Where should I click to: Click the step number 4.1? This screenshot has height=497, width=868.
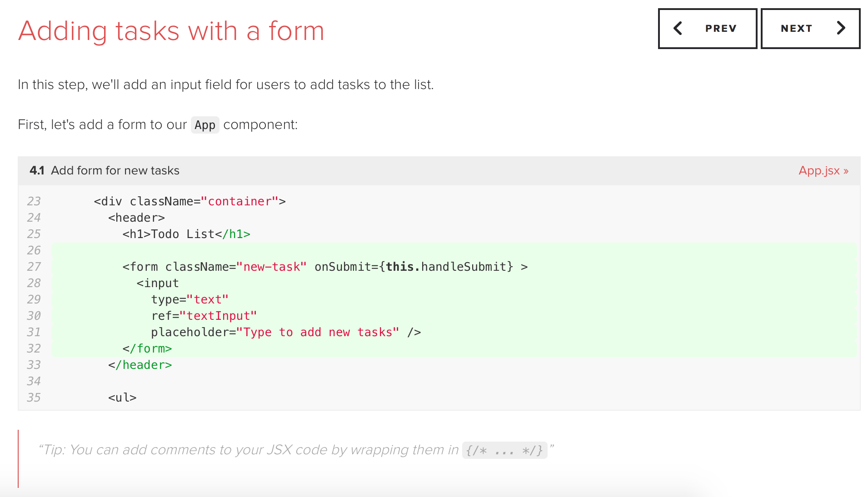point(37,170)
